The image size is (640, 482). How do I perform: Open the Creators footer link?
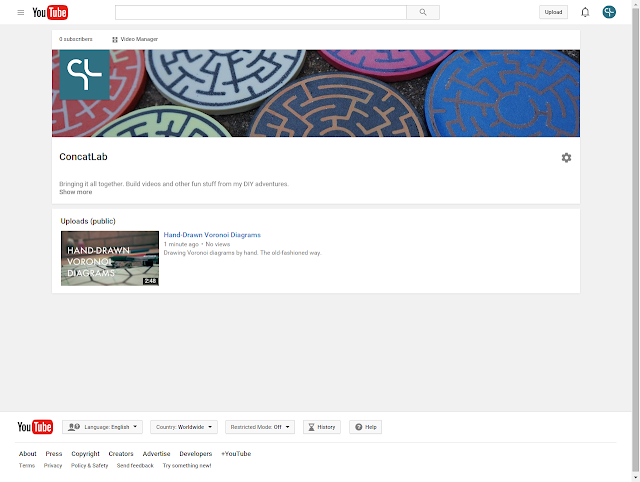click(x=121, y=453)
